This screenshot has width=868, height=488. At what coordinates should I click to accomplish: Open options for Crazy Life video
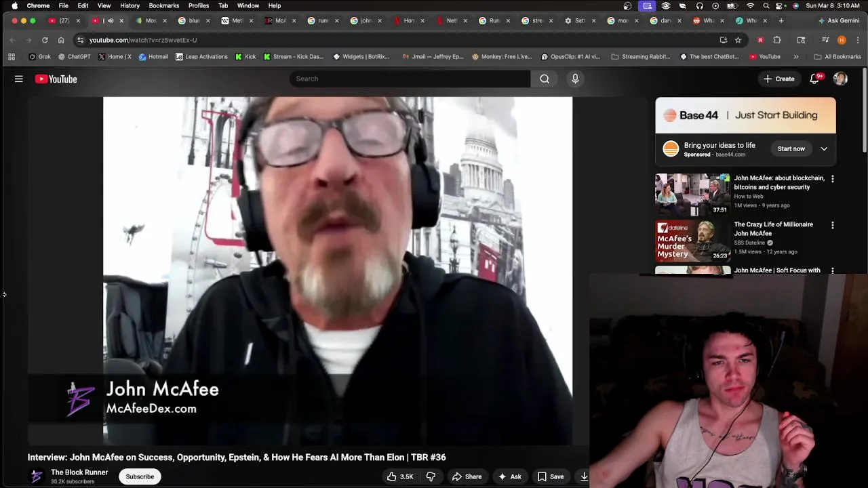833,225
